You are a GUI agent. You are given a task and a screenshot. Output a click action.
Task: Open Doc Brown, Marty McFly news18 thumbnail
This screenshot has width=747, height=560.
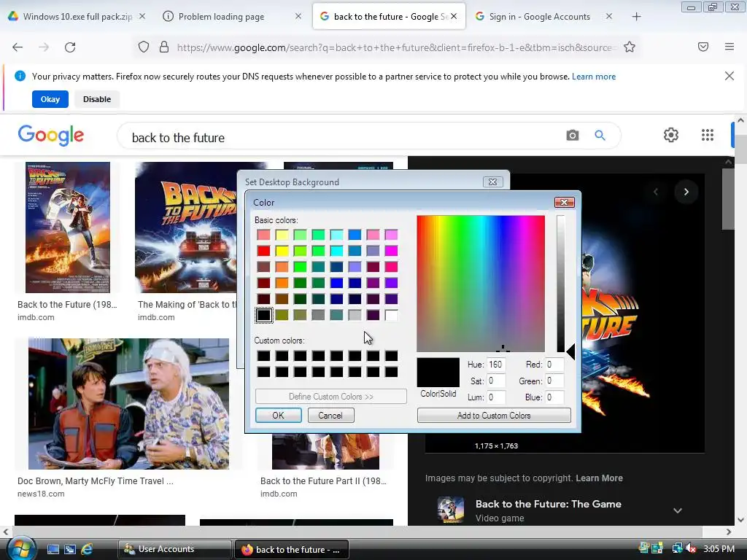(128, 404)
